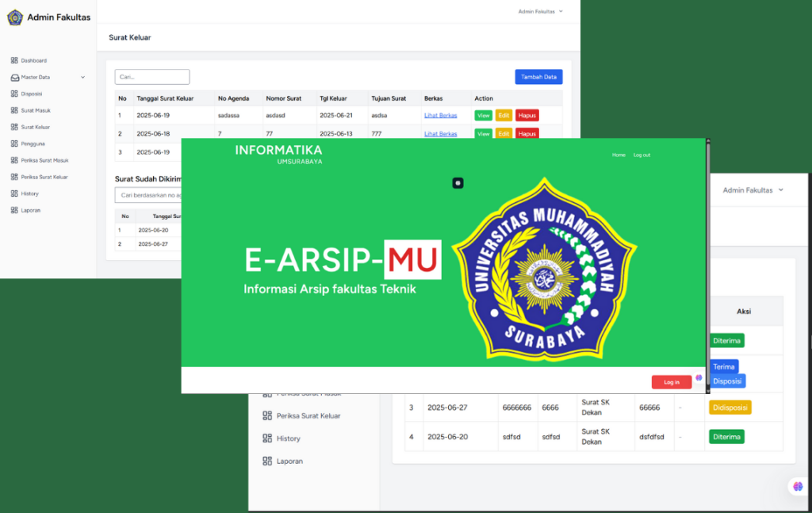Click the Surat Keluar sidebar menu icon
812x513 pixels.
click(x=14, y=127)
